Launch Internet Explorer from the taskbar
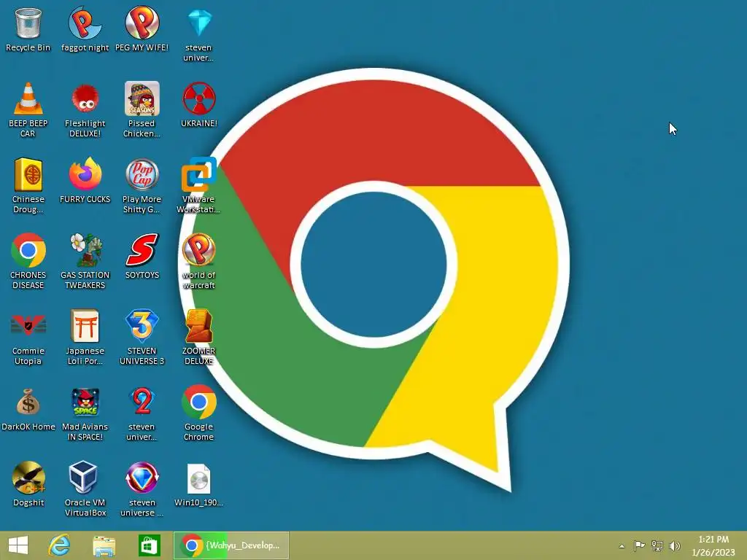747x560 pixels. (x=60, y=545)
